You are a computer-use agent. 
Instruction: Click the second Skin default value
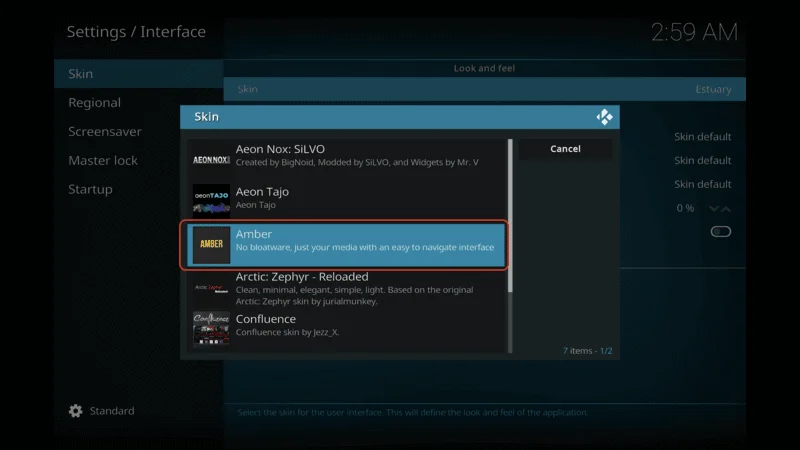tap(703, 160)
